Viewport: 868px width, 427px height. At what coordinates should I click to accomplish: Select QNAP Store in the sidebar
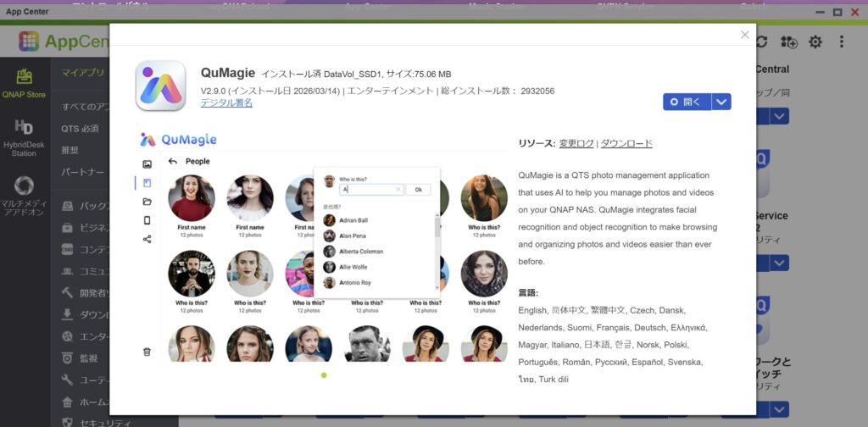(24, 84)
